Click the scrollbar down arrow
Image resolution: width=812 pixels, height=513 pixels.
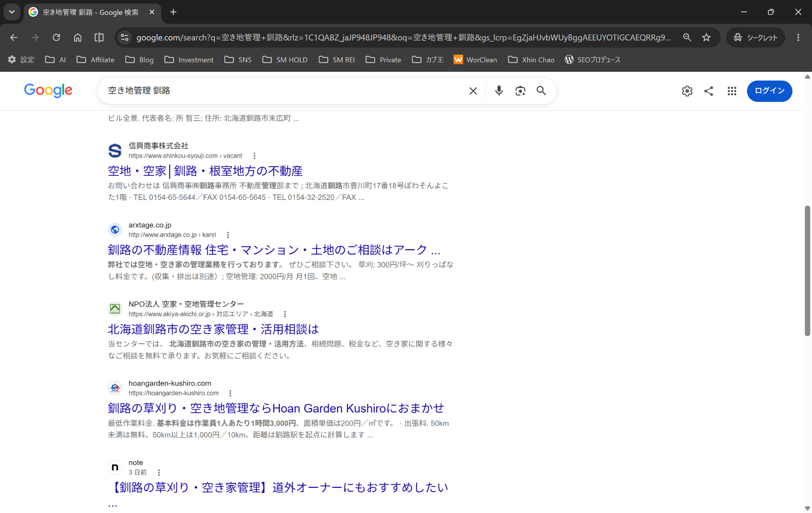tap(807, 508)
